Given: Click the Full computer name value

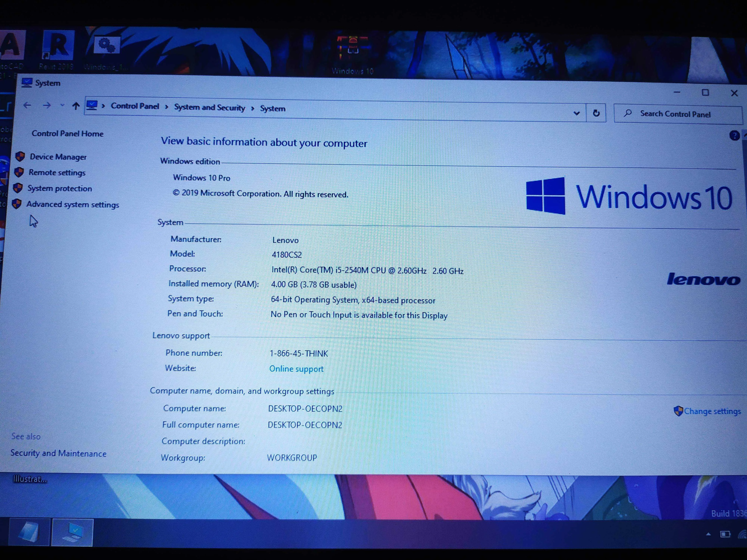Looking at the screenshot, I should pos(305,425).
